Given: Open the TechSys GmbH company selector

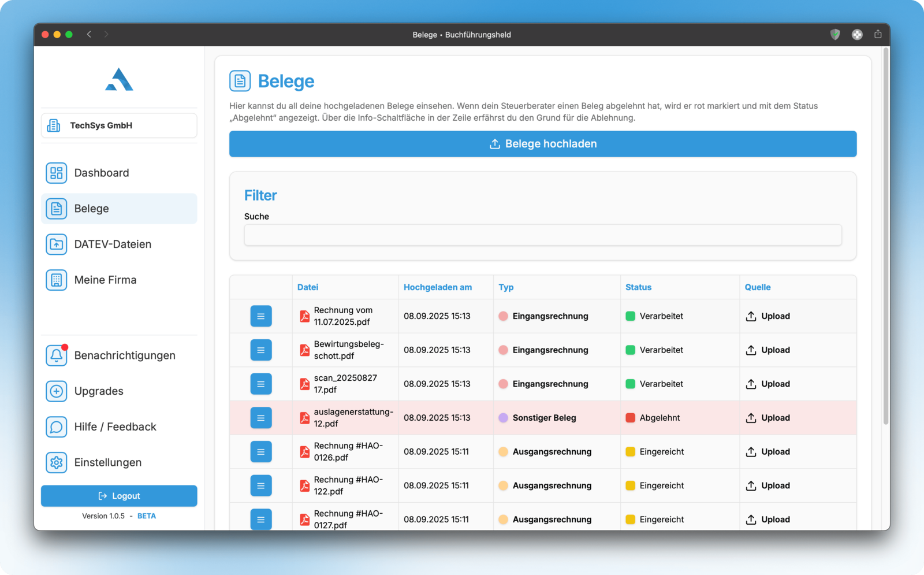Looking at the screenshot, I should (119, 125).
